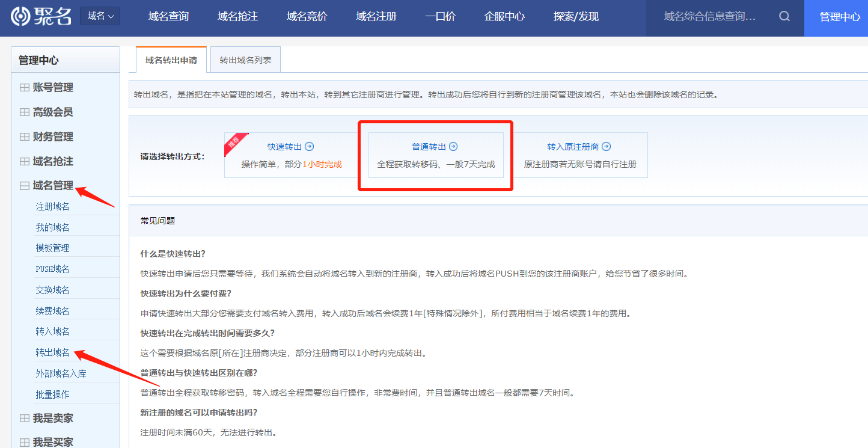This screenshot has height=448, width=868.
Task: Open 域名查询 in the top navigation
Action: pos(169,17)
